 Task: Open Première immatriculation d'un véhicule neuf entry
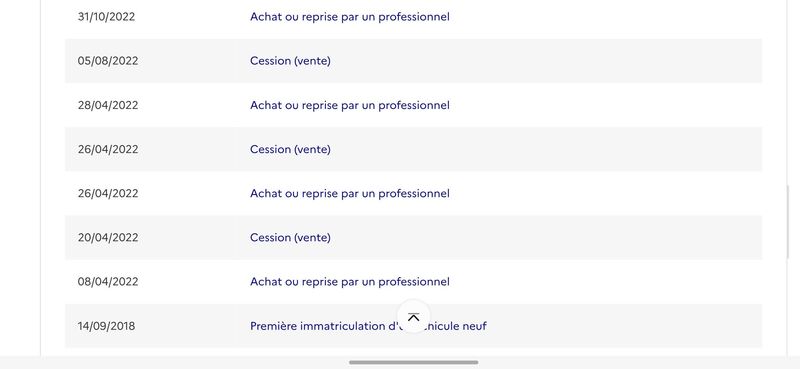point(368,326)
